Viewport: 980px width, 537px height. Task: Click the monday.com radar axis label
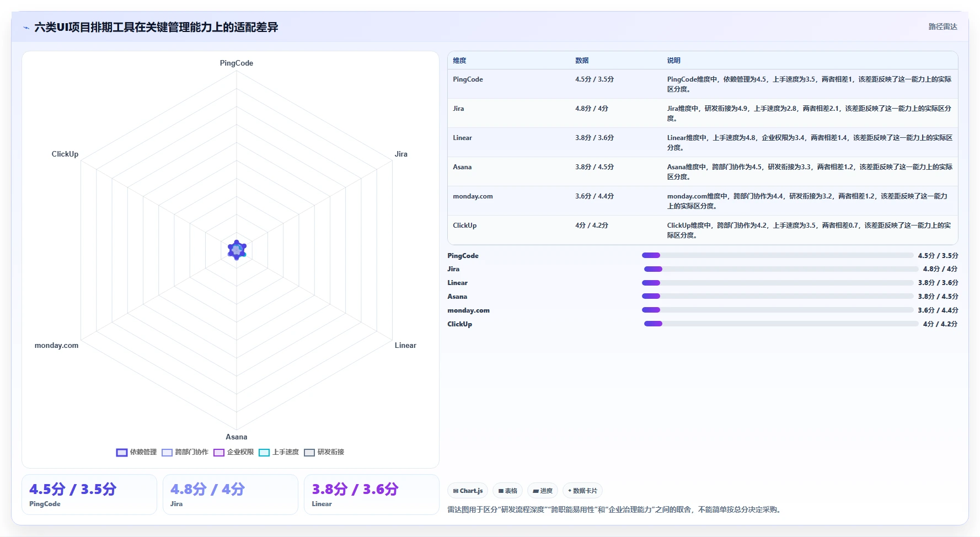click(x=56, y=346)
